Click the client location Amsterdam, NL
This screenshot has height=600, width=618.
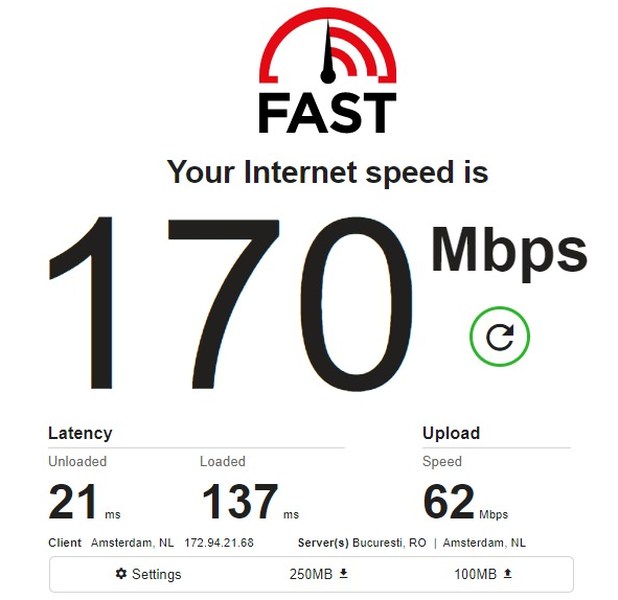(132, 542)
